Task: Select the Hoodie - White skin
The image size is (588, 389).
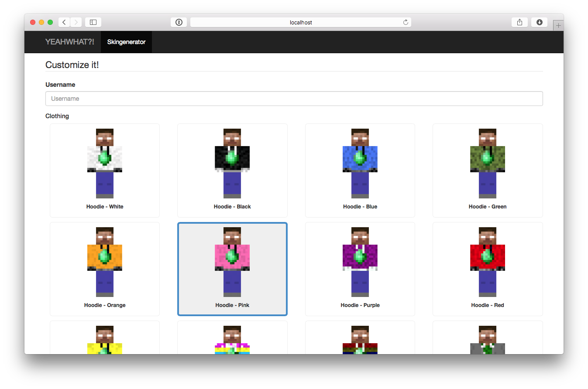Action: point(105,170)
